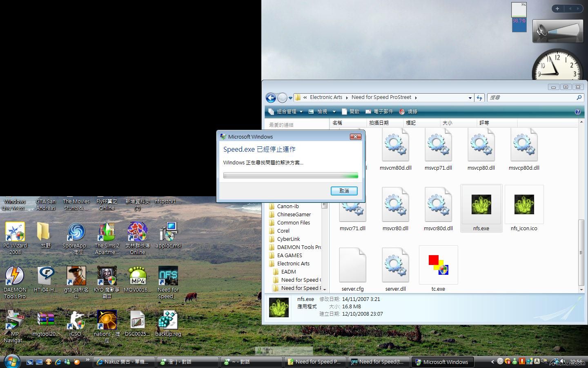Select the backup.reg desktop file
The height and width of the screenshot is (368, 588).
(168, 322)
